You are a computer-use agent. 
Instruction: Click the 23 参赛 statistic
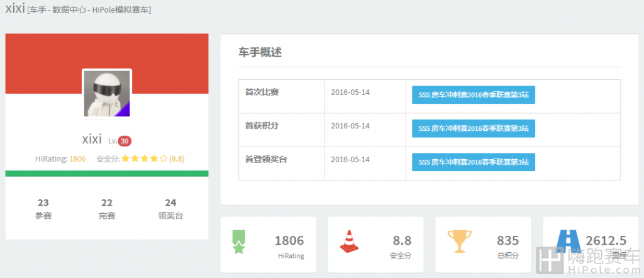(43, 209)
